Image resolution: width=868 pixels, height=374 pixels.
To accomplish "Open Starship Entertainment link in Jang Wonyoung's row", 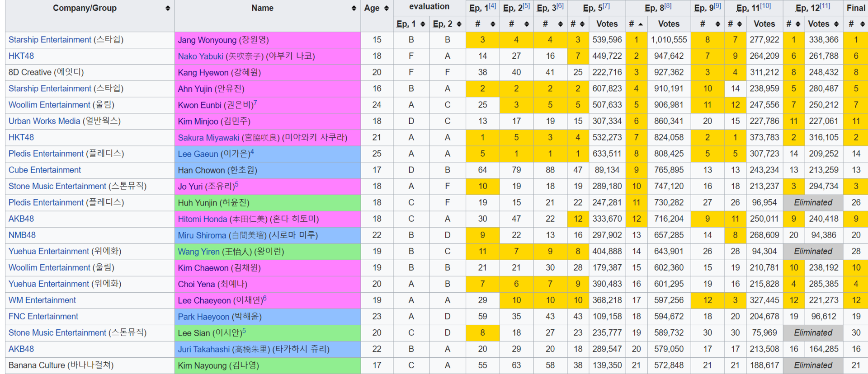I will click(50, 40).
